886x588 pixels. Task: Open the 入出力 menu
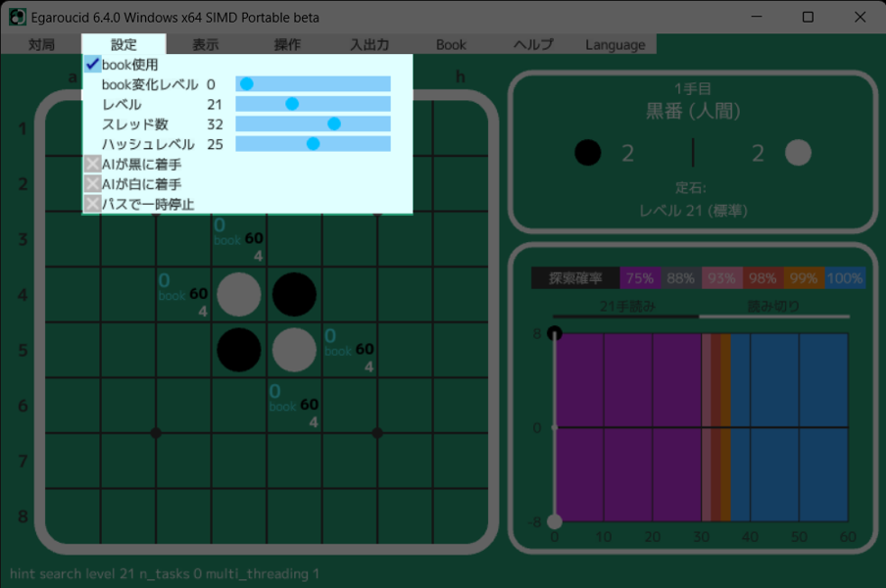coord(369,45)
